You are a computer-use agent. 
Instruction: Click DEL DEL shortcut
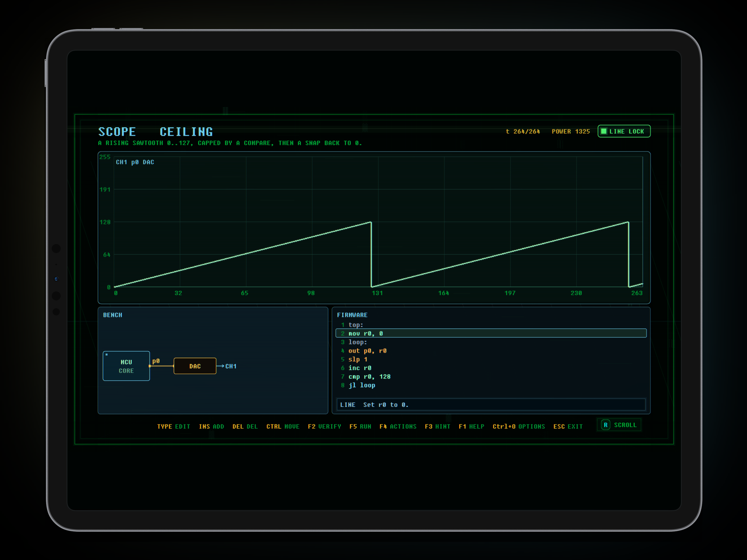pos(245,426)
